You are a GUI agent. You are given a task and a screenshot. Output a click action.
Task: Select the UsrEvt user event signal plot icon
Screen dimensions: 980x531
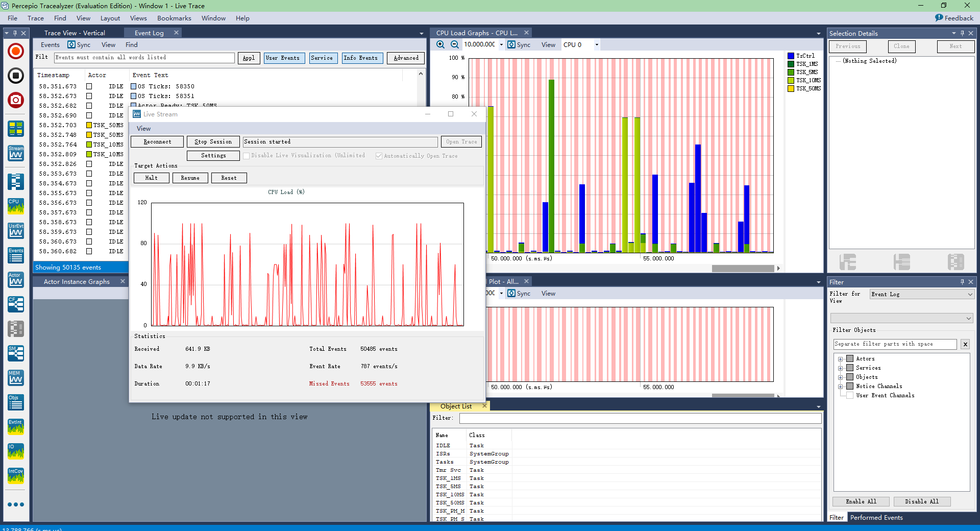coord(15,231)
